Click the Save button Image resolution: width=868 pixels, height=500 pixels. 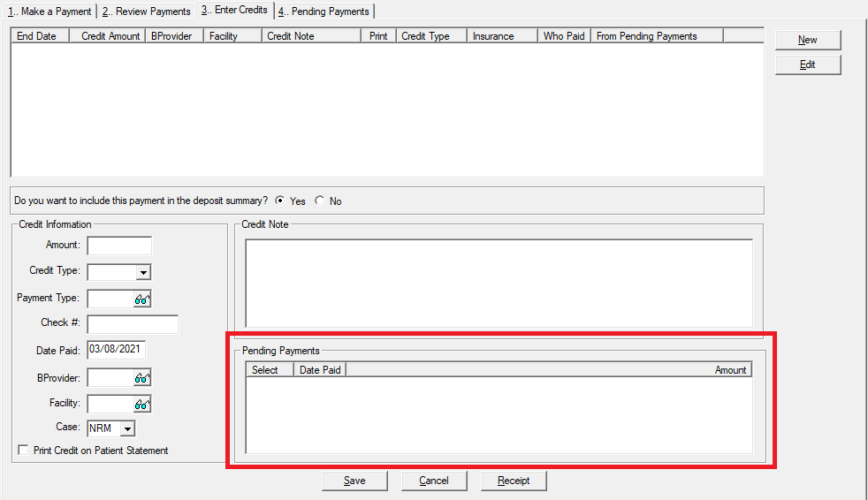click(354, 481)
